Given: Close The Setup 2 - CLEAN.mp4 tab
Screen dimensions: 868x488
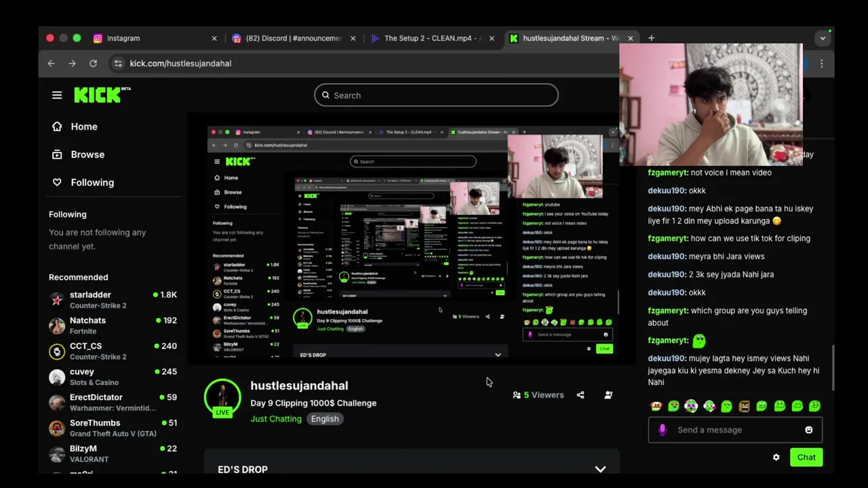Looking at the screenshot, I should pos(492,38).
